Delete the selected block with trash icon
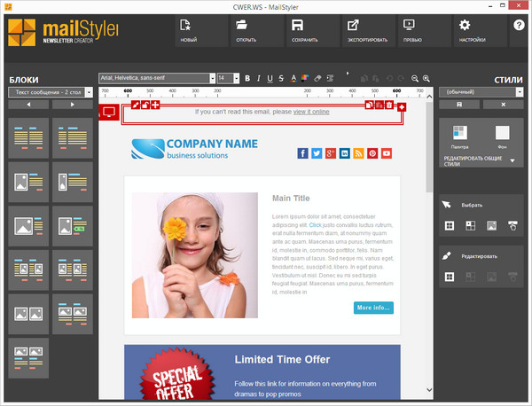This screenshot has height=406, width=532. (389, 105)
